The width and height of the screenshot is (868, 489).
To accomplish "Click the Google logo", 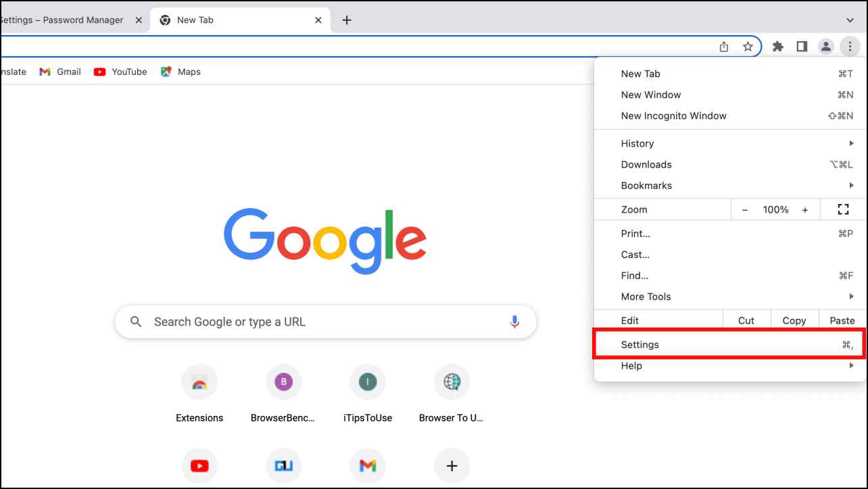I will point(325,241).
